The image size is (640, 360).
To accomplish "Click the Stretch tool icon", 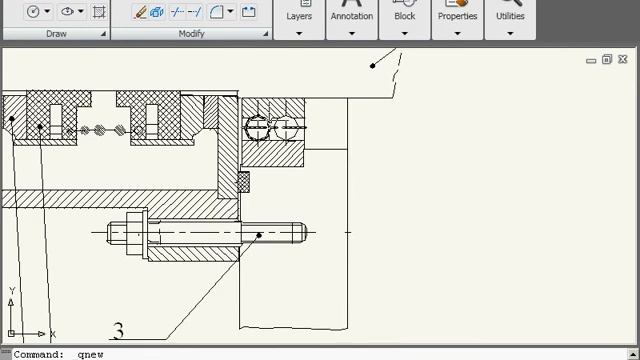I will [x=249, y=12].
